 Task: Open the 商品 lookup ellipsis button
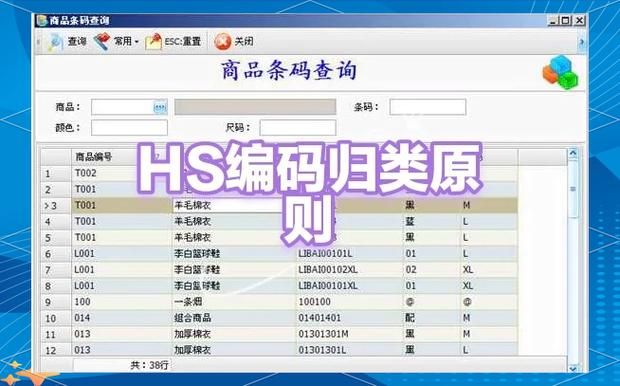[160, 107]
